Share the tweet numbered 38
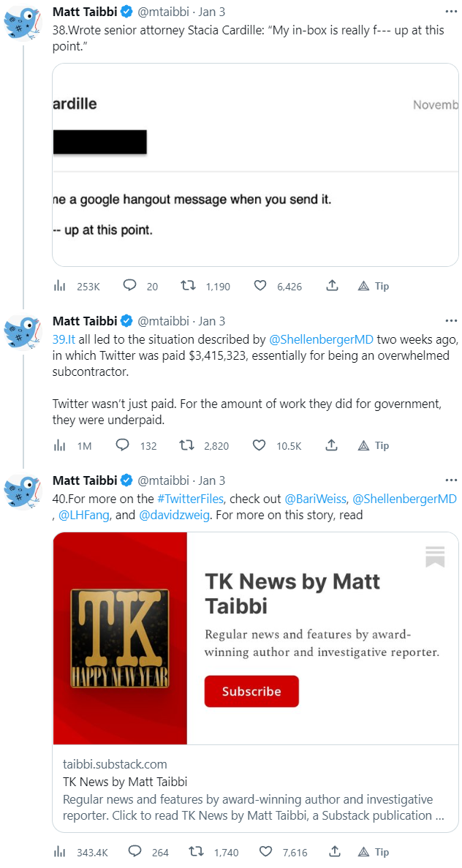Viewport: 462px width, 868px height. [x=331, y=286]
